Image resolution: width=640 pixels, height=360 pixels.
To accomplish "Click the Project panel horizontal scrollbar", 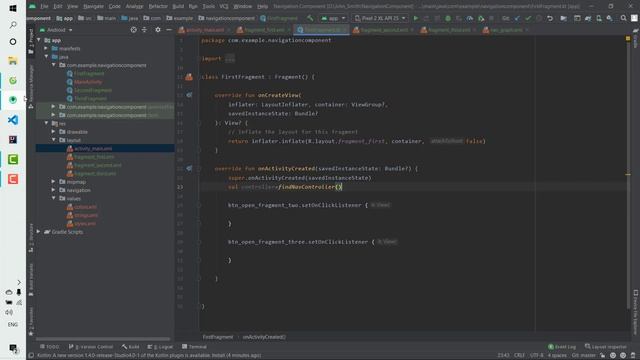I will pyautogui.click(x=103, y=339).
